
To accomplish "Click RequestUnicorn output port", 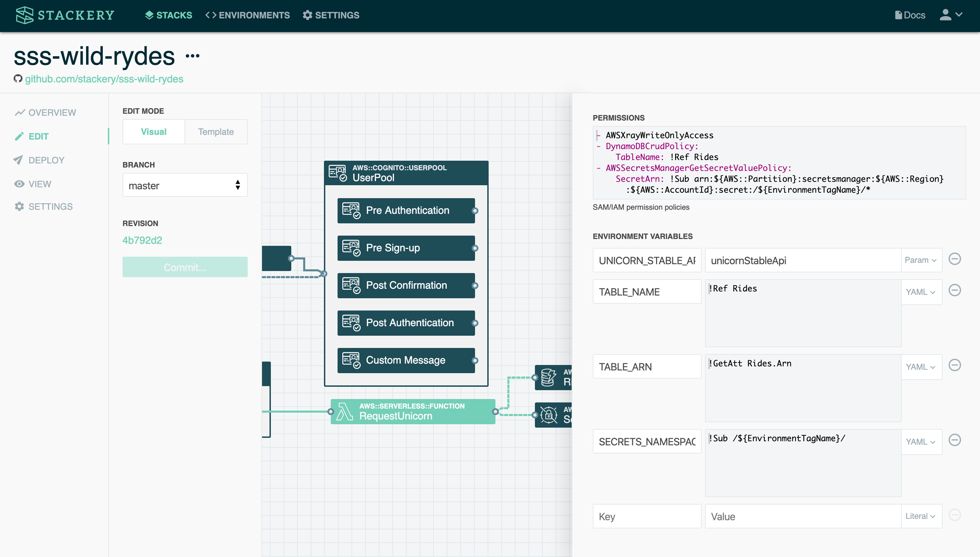I will (x=495, y=412).
